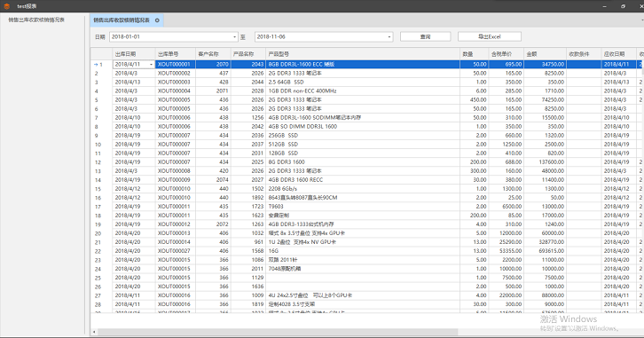Click the 产品型号 column header

point(363,54)
